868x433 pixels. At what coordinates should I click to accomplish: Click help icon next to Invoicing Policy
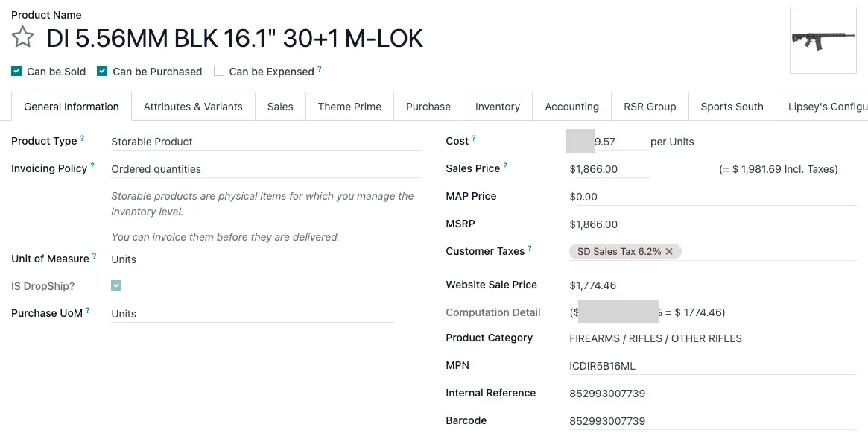click(x=92, y=166)
